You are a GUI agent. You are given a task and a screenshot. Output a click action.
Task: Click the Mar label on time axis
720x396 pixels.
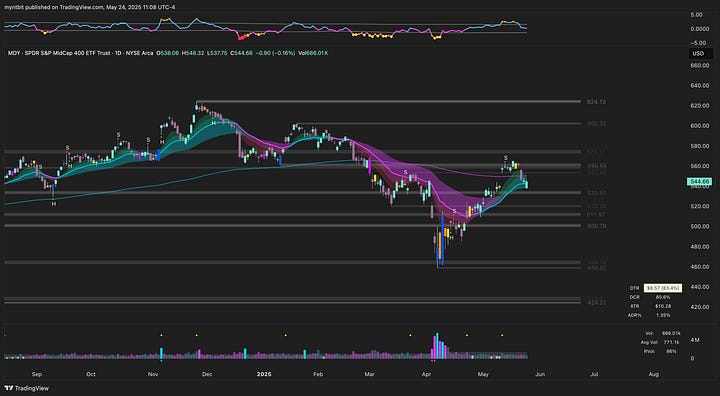(370, 374)
